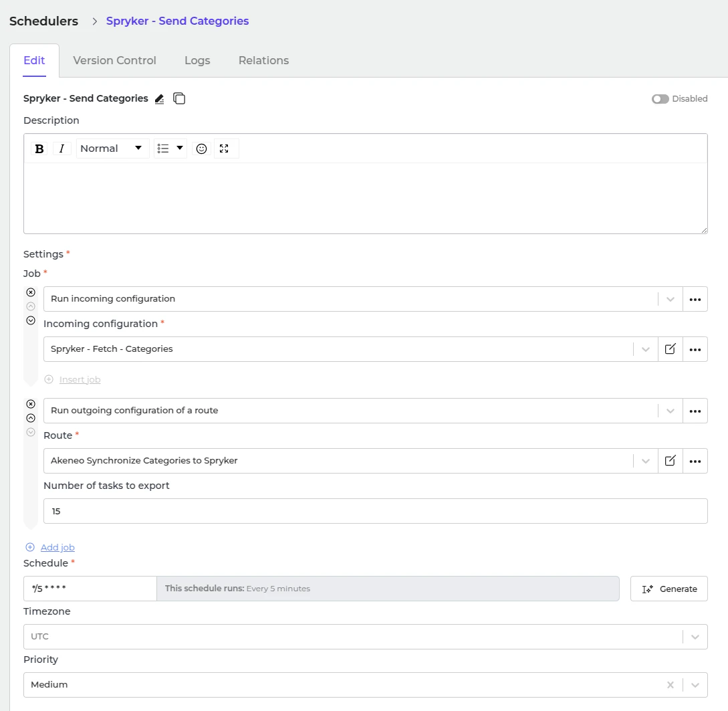Remove the Run incoming configuration job
Image resolution: width=728 pixels, height=711 pixels.
pos(31,292)
